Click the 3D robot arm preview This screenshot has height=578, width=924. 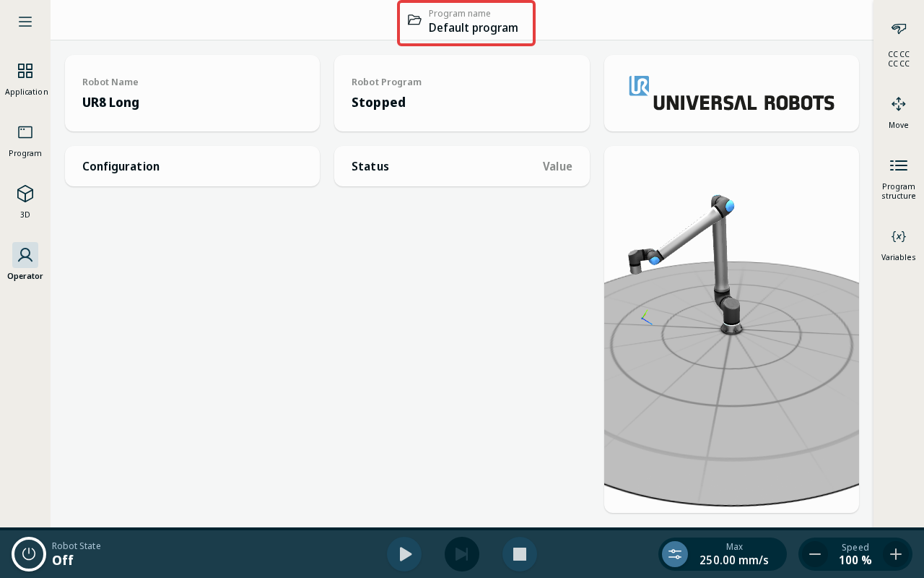731,329
